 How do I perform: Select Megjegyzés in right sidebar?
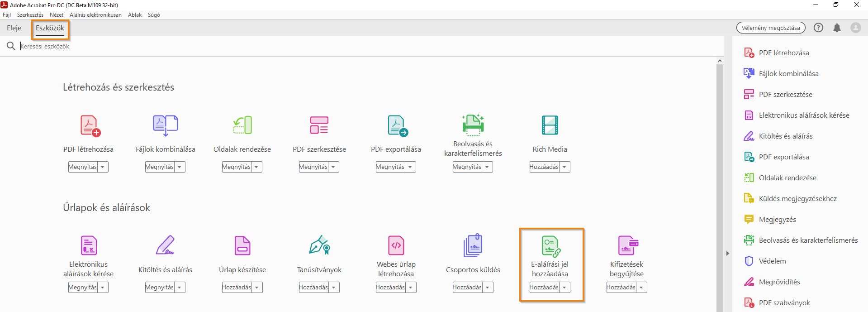[x=770, y=219]
